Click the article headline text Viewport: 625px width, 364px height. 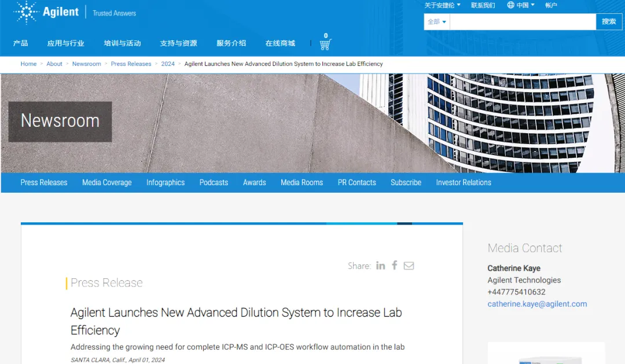click(236, 321)
